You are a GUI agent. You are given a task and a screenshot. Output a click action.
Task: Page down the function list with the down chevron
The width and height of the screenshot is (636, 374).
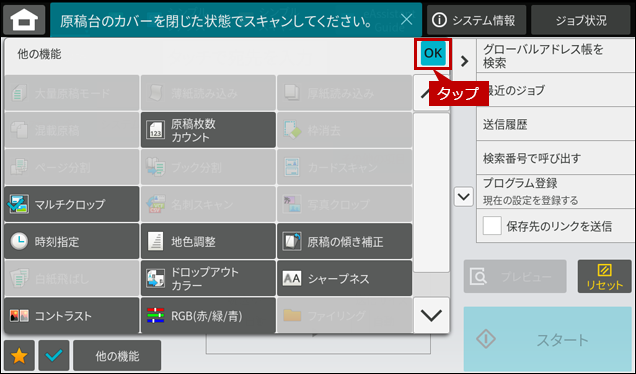pos(431,315)
